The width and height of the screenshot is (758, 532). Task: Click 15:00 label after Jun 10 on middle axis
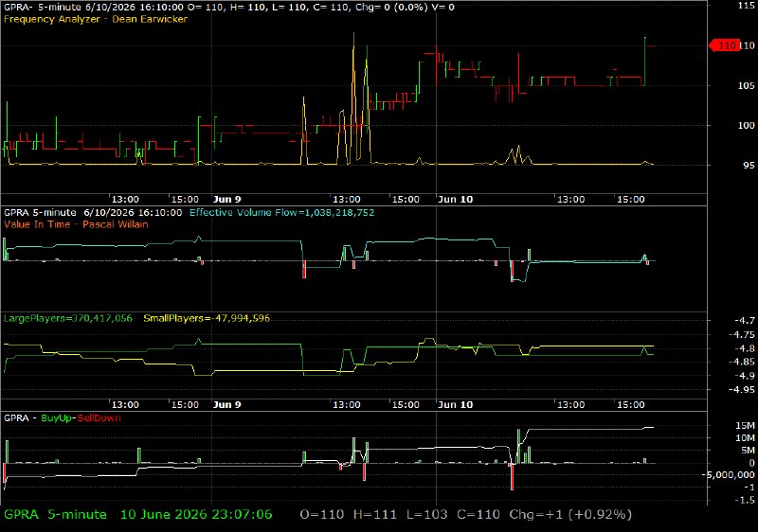pyautogui.click(x=630, y=405)
